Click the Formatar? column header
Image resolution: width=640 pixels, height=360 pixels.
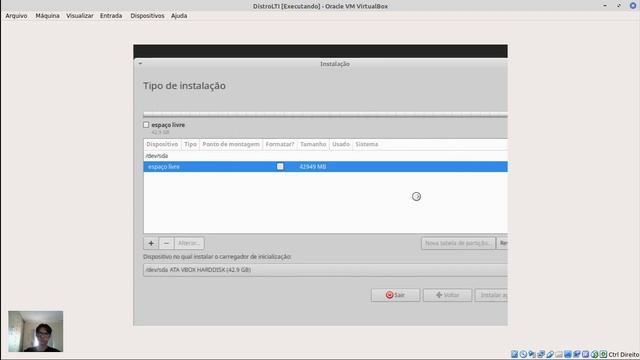click(280, 144)
